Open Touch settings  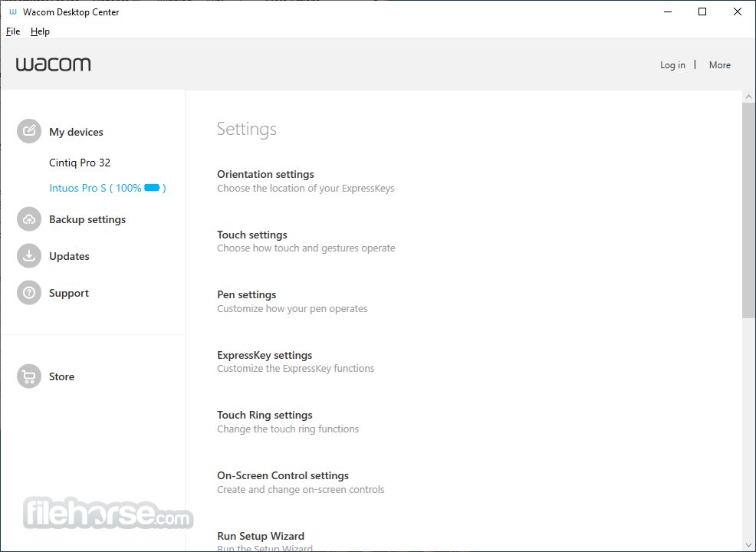(x=251, y=235)
